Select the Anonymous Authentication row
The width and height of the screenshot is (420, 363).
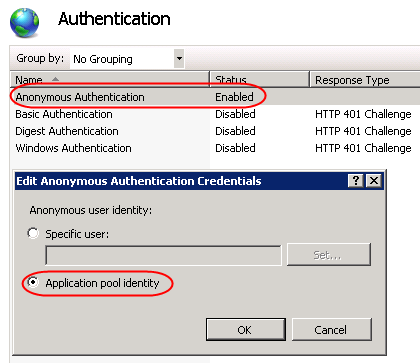pyautogui.click(x=215, y=97)
